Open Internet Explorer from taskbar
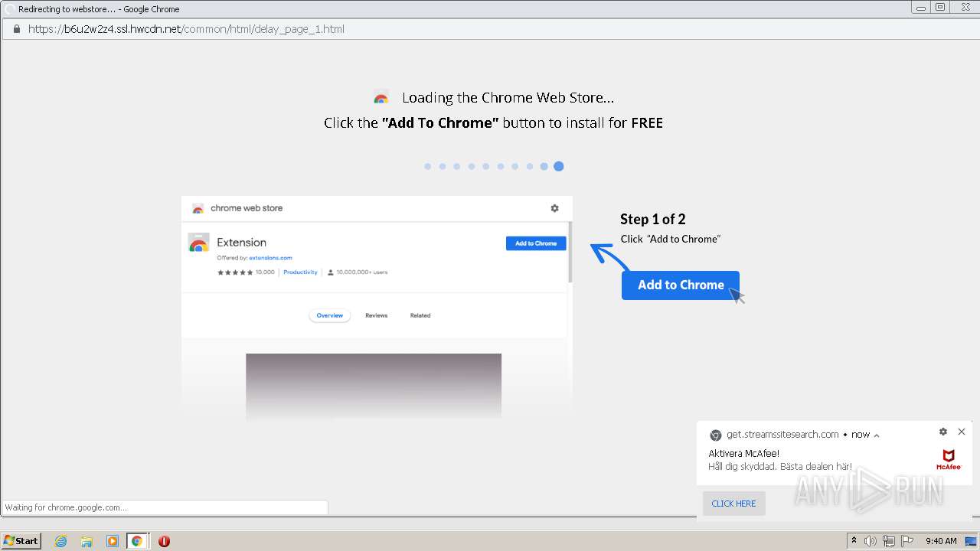The image size is (980, 551). 60,541
